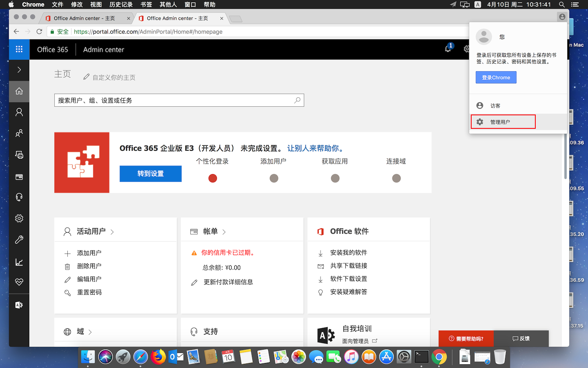This screenshot has width=588, height=368.
Task: Open the 自我培训 training card
Action: point(357,329)
